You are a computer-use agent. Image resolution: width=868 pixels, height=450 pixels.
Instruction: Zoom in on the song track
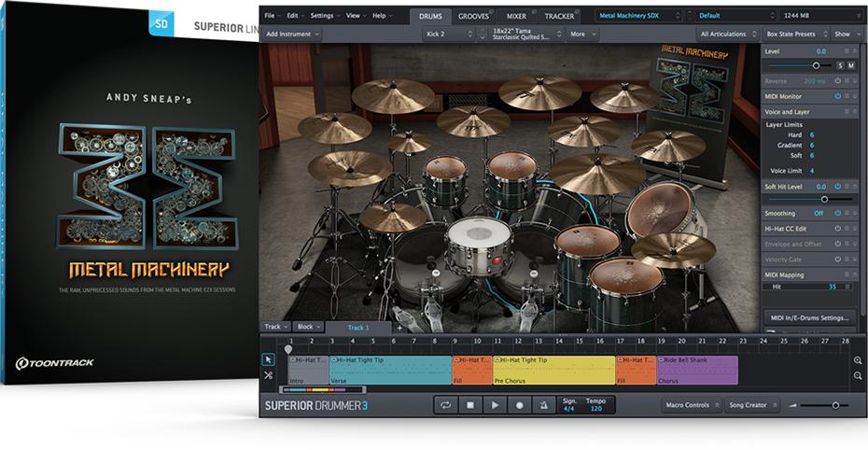(x=858, y=359)
